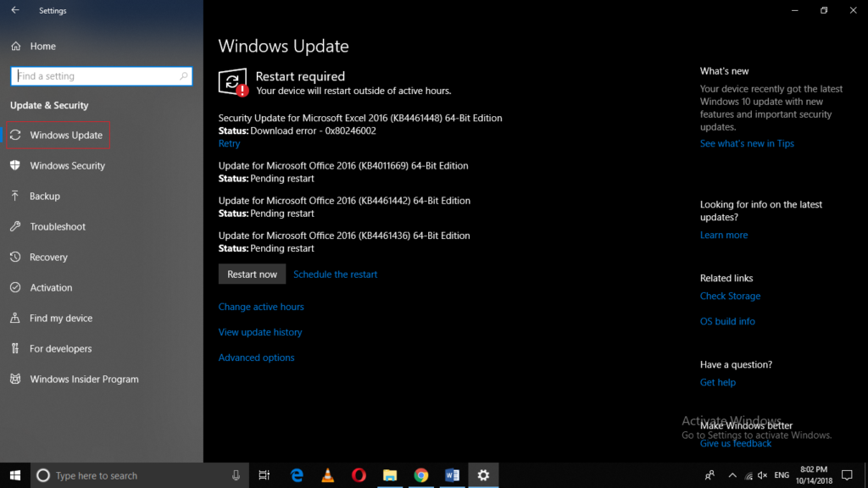Screen dimensions: 868x488
Task: Click the search magnifier in Find a setting
Action: 184,75
